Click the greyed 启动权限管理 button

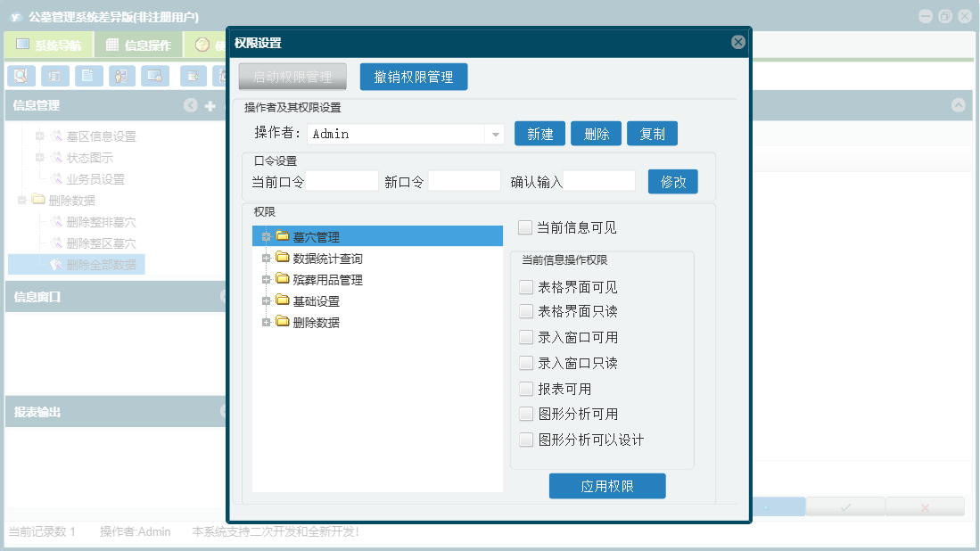click(292, 77)
